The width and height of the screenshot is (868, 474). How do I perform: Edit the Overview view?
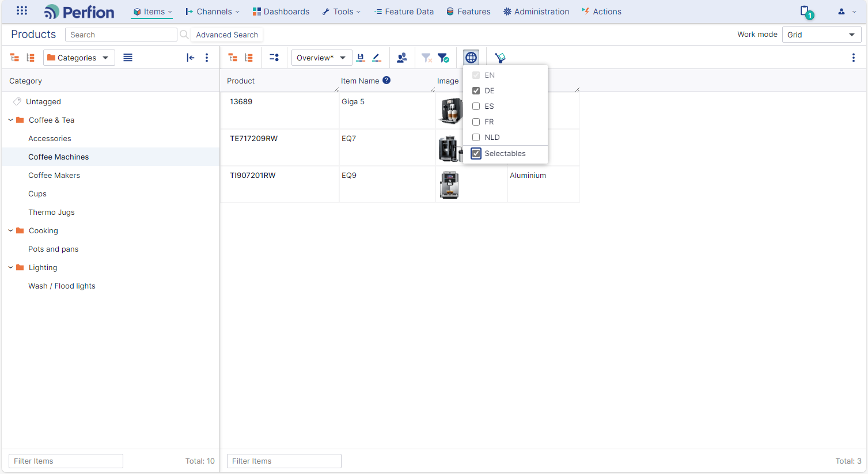click(377, 58)
